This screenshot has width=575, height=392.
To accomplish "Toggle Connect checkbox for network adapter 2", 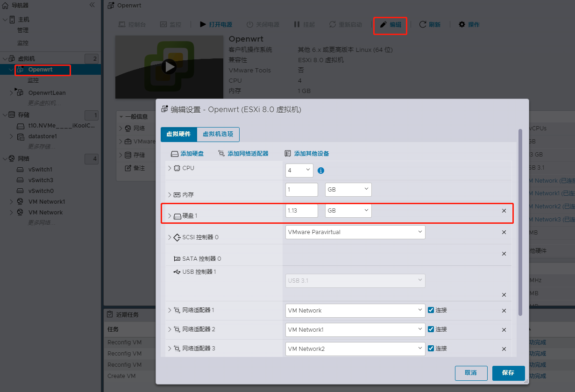I will click(431, 329).
